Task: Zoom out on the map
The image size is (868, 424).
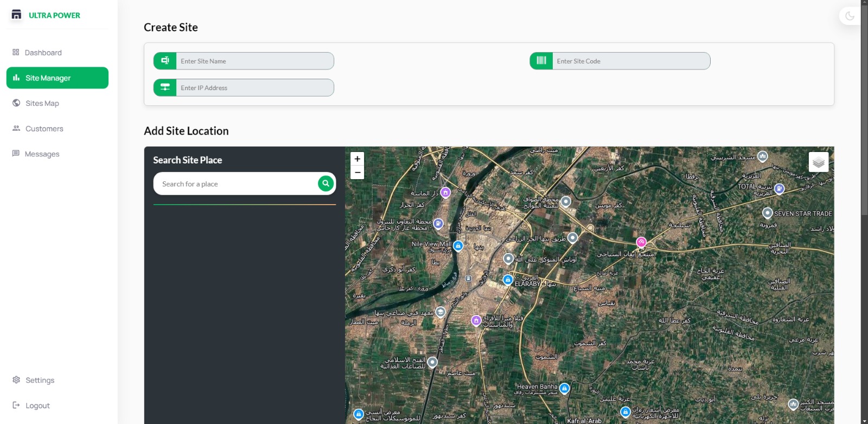Action: (358, 173)
